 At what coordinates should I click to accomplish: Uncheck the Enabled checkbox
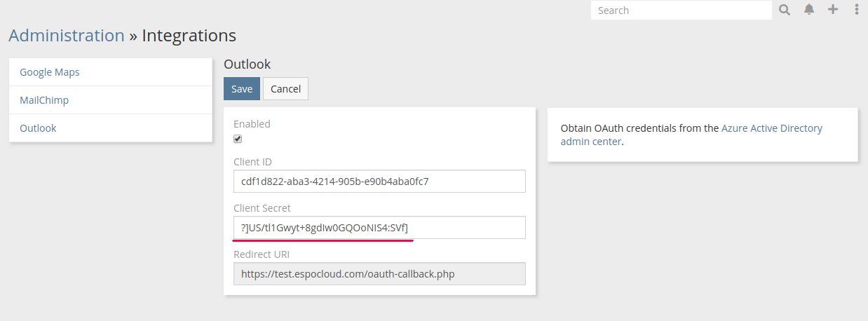[238, 139]
